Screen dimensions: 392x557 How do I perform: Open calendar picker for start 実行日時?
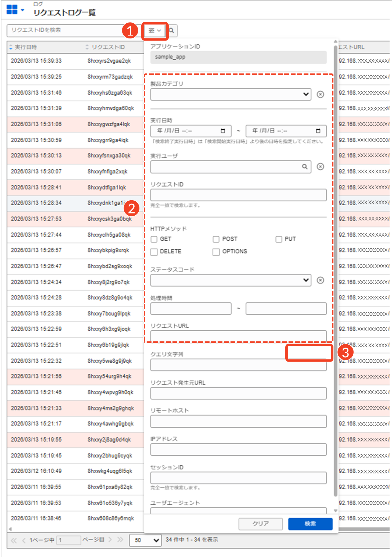[x=223, y=131]
